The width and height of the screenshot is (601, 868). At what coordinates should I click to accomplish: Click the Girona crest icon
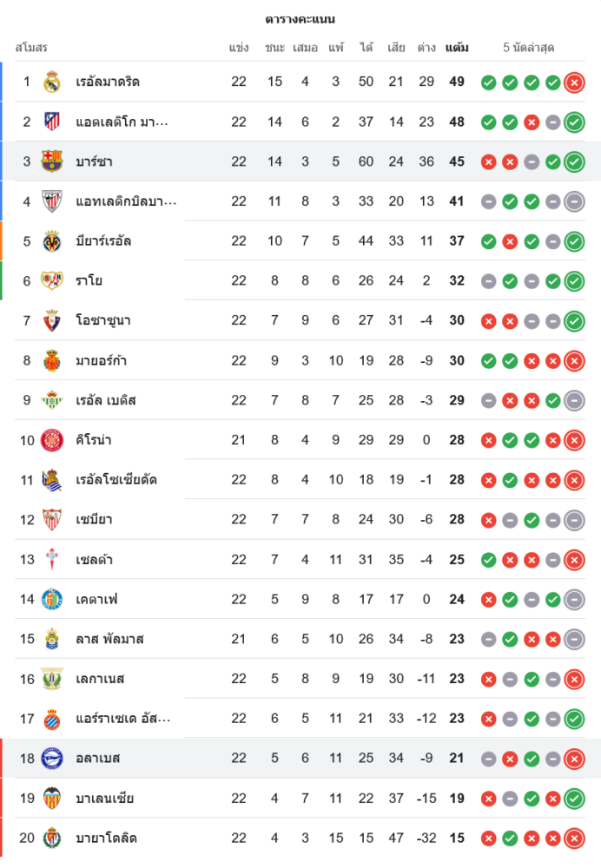[52, 440]
